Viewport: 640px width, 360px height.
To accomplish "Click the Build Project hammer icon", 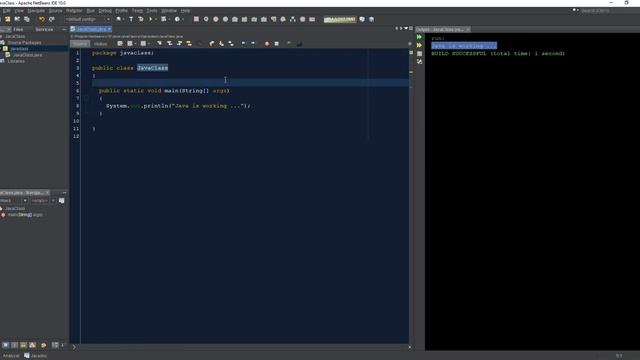I will click(131, 19).
